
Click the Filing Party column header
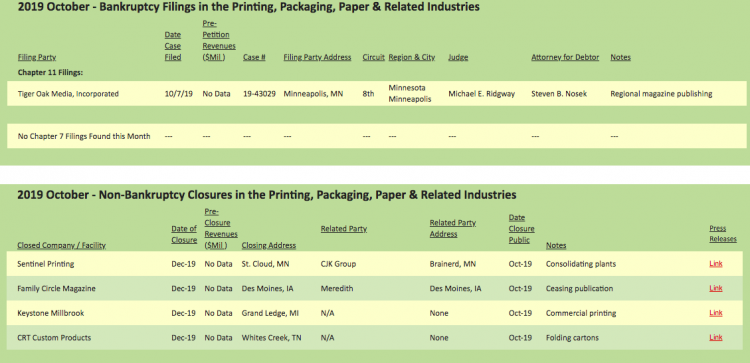[37, 57]
